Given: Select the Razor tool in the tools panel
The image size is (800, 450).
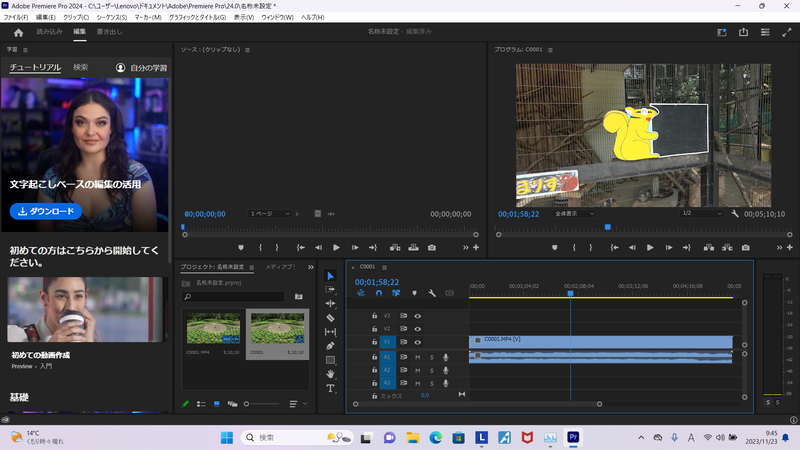Looking at the screenshot, I should coord(331,318).
